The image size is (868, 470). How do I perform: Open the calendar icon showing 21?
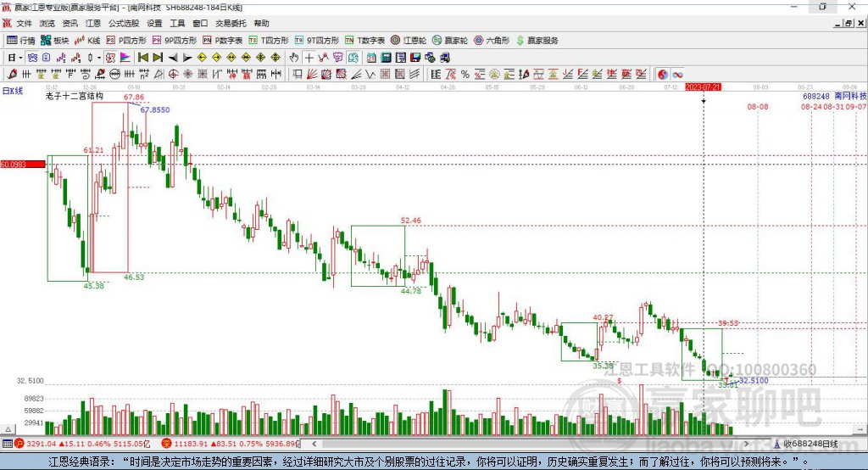point(371,58)
